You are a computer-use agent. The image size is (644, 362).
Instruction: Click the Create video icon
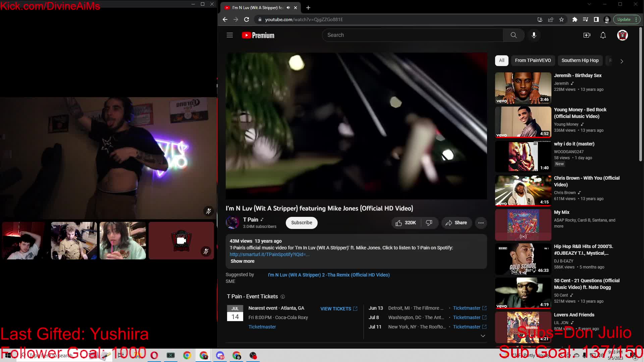pos(587,35)
